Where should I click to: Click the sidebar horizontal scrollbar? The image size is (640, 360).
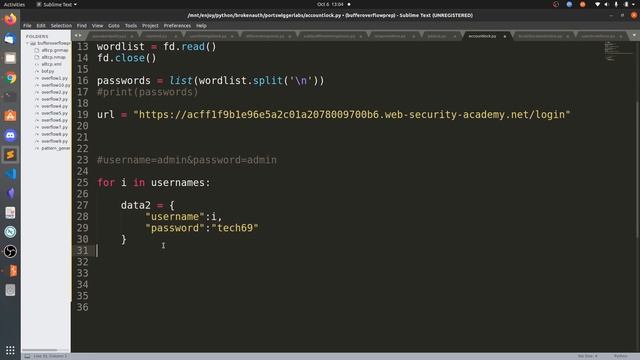tap(40, 350)
